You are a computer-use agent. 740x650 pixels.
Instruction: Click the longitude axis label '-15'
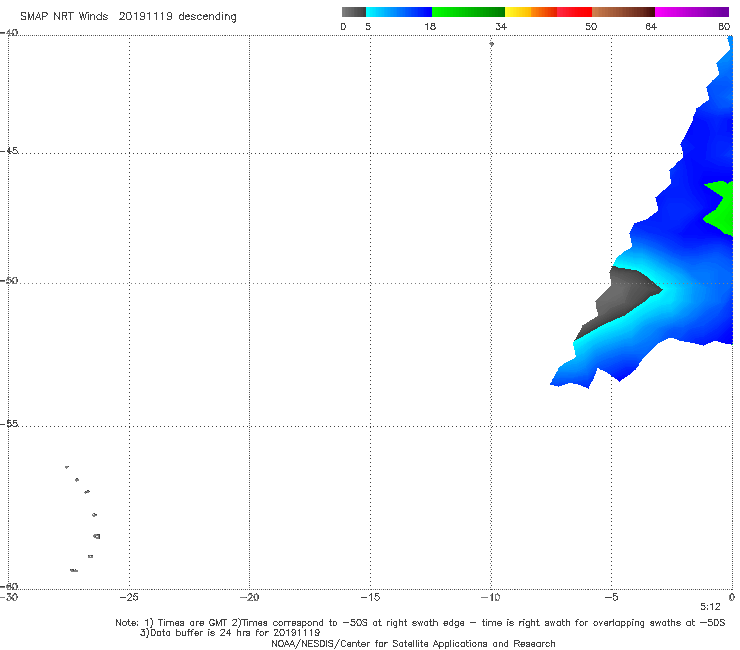[370, 597]
